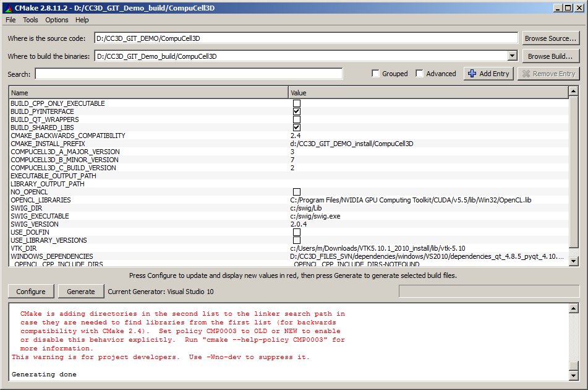Screen dimensions: 588x390
Task: Uncheck the BUILD_PYINTERFACE option
Action: 297,111
